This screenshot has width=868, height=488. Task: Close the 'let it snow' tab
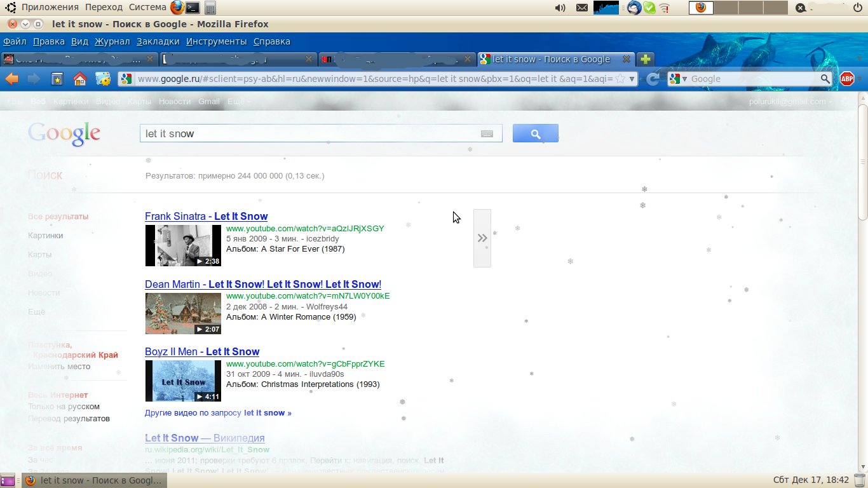pos(627,59)
